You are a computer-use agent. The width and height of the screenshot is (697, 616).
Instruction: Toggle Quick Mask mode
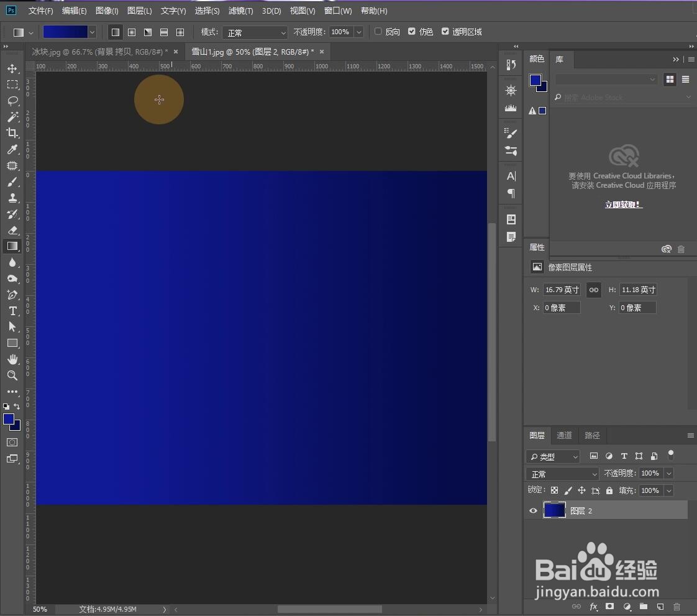coord(12,442)
